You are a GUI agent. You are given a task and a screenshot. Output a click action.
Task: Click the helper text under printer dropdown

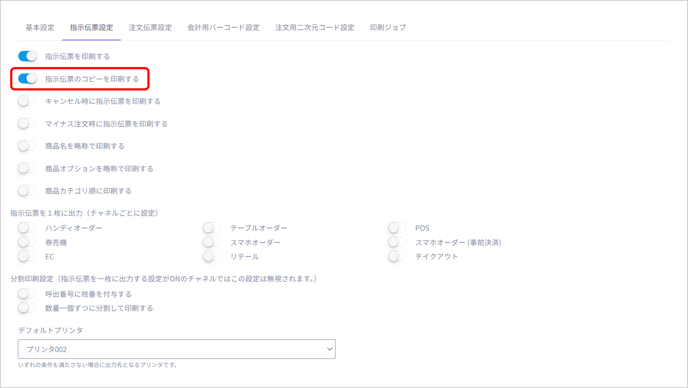(x=97, y=365)
